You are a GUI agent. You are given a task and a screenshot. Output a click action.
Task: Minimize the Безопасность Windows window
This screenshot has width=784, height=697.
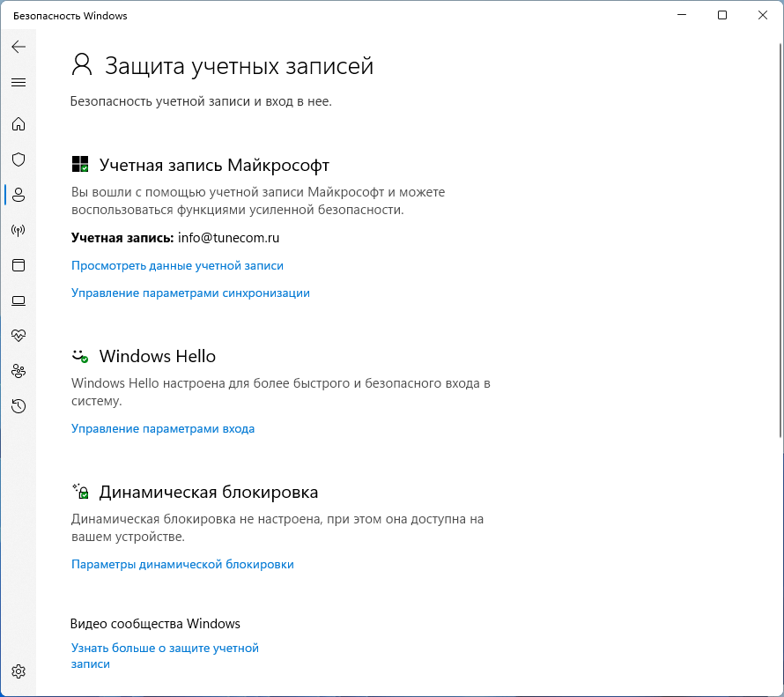(x=682, y=15)
